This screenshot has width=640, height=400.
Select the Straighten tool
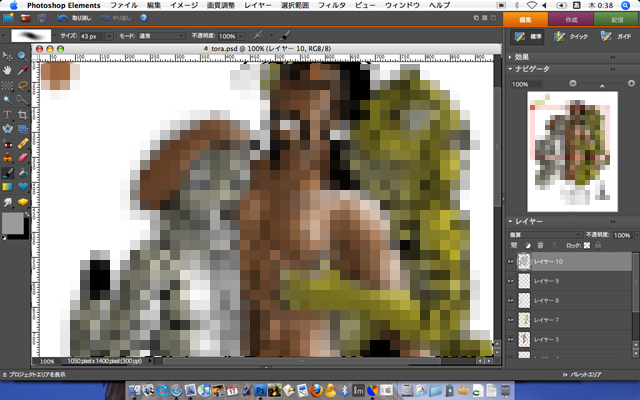point(22,129)
